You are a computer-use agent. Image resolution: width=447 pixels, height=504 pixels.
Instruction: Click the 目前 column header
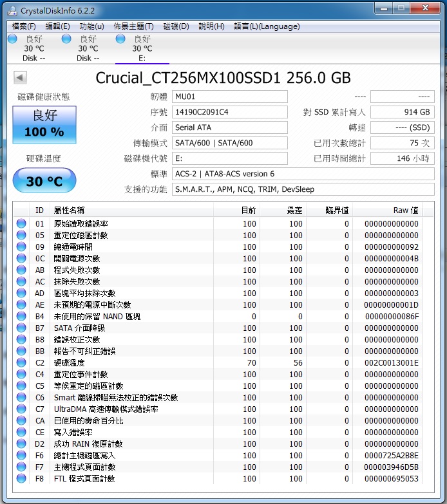click(236, 210)
